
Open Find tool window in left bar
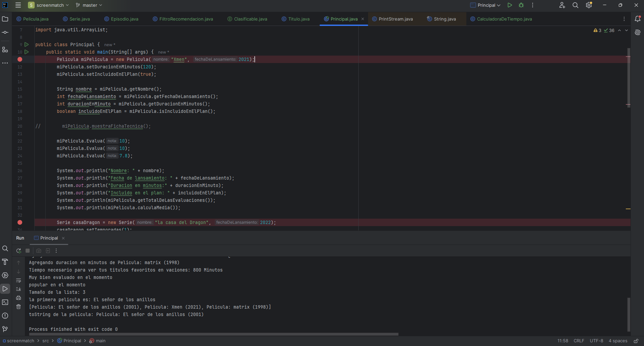[5, 248]
